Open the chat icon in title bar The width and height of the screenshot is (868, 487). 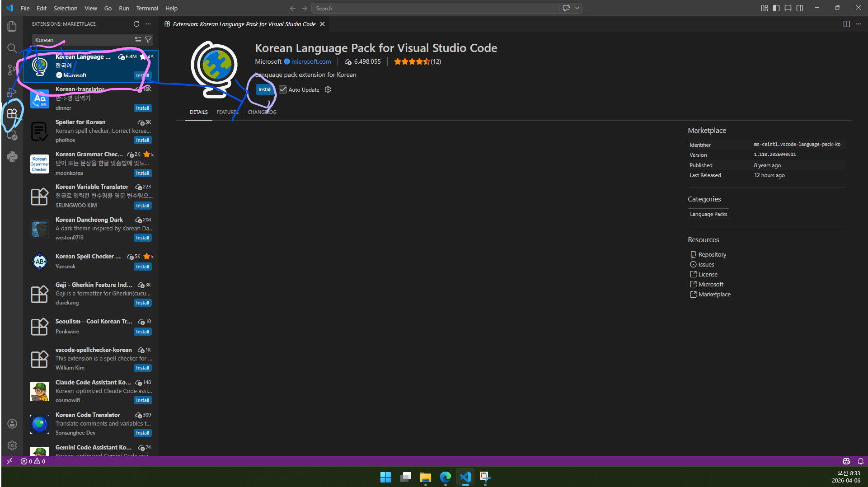coord(566,8)
